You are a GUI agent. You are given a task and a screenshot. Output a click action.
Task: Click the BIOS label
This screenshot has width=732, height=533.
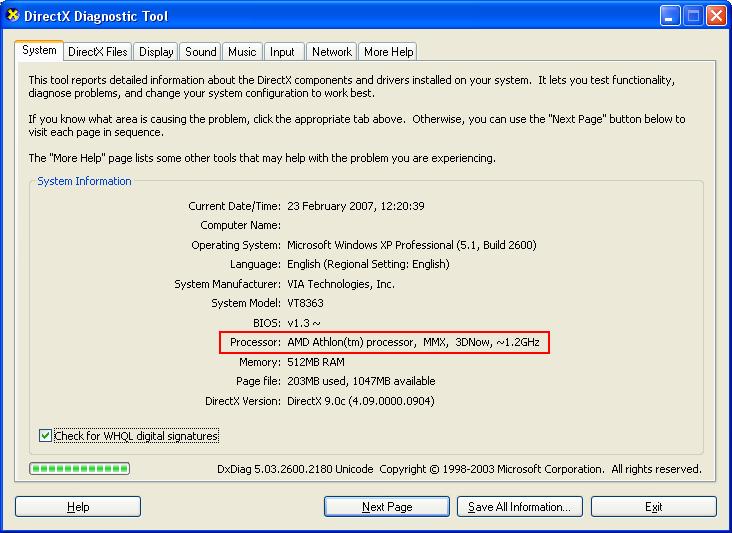267,323
